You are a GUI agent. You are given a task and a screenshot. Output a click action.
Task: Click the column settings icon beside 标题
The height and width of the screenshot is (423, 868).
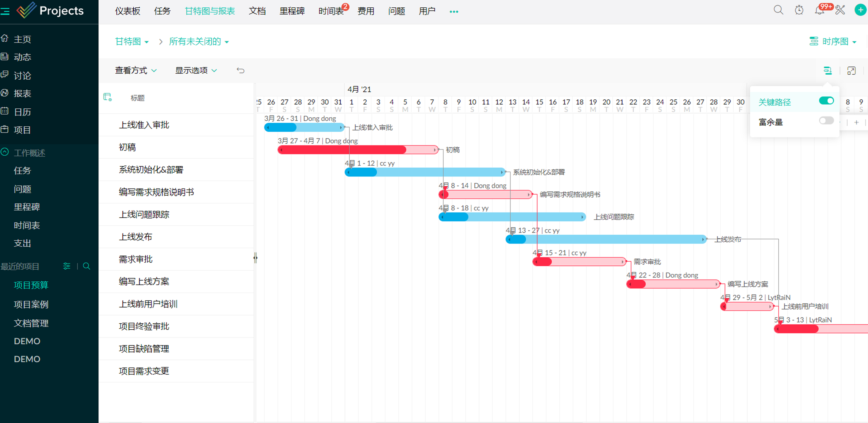107,97
